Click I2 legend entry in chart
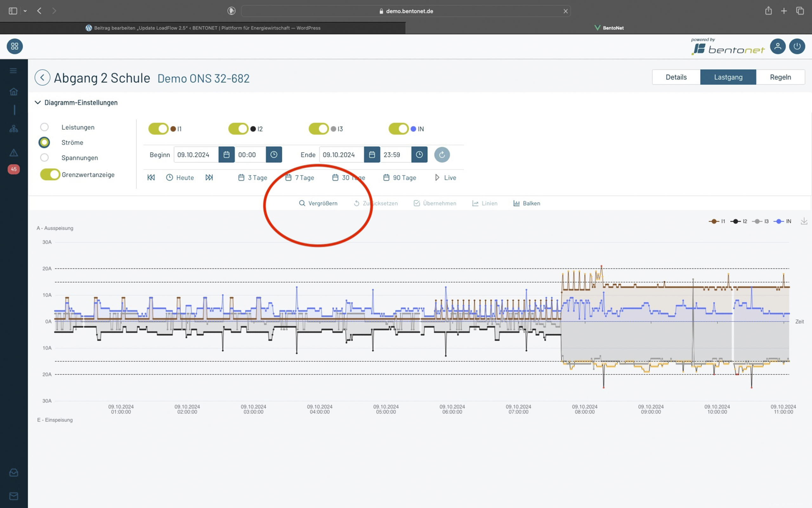812x508 pixels. [x=739, y=221]
